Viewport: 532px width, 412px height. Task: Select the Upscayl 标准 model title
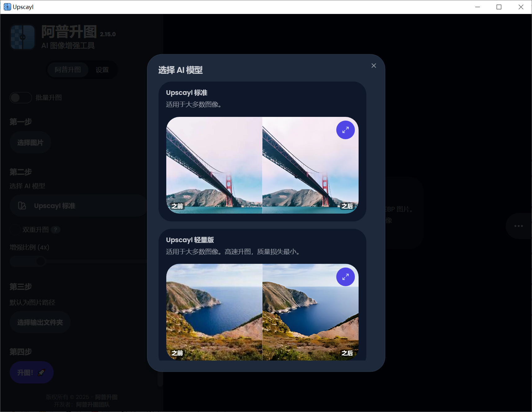(x=186, y=93)
